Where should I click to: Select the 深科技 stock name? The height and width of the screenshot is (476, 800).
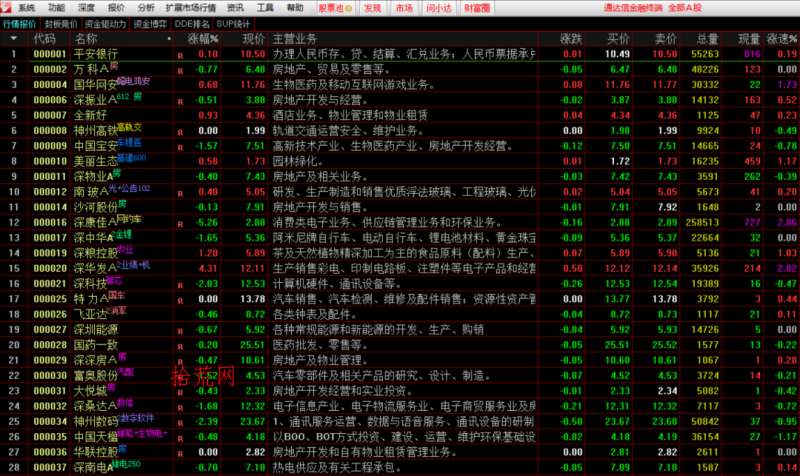click(x=90, y=284)
